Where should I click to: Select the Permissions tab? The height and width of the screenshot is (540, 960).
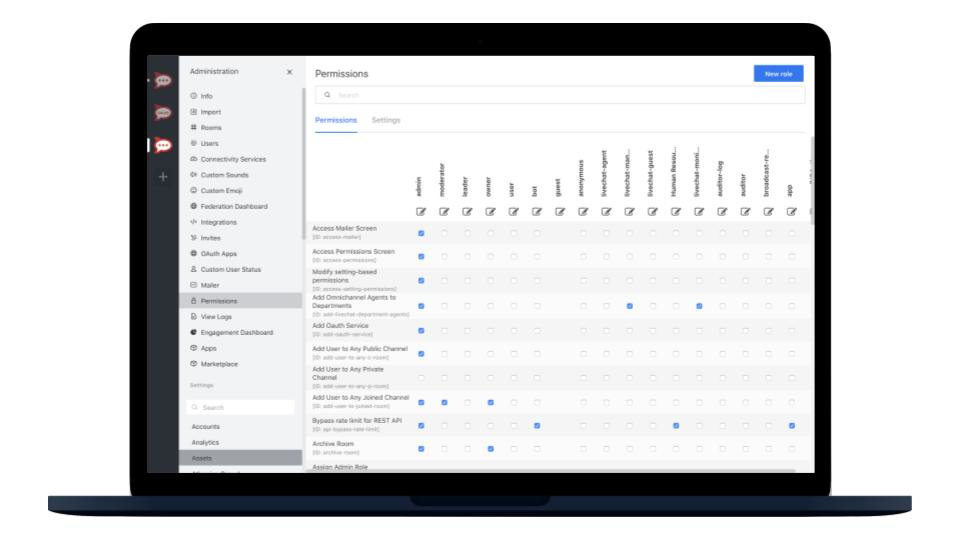336,120
